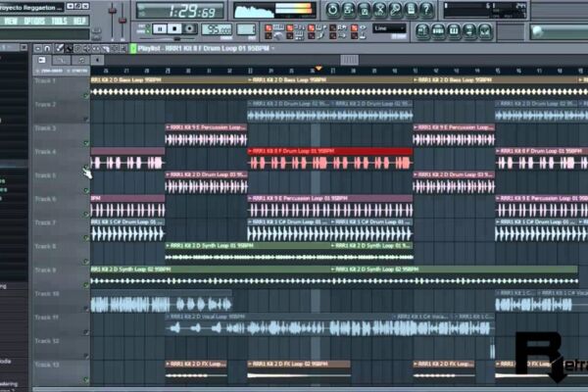The width and height of the screenshot is (588, 392).
Task: Open the playlist options menu button
Action: pos(38,48)
